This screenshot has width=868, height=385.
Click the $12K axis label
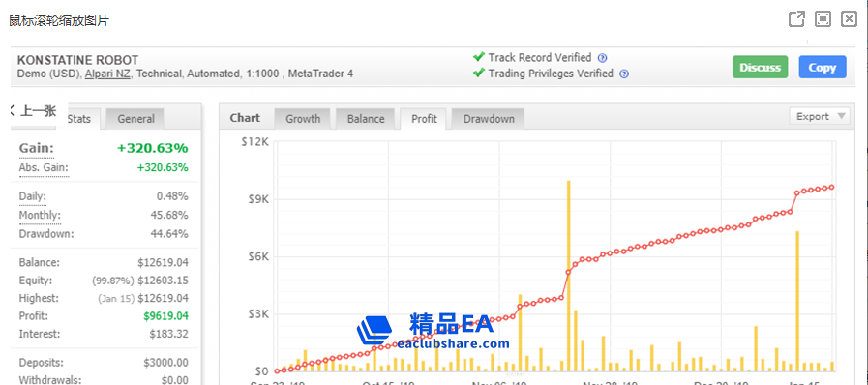(x=255, y=142)
